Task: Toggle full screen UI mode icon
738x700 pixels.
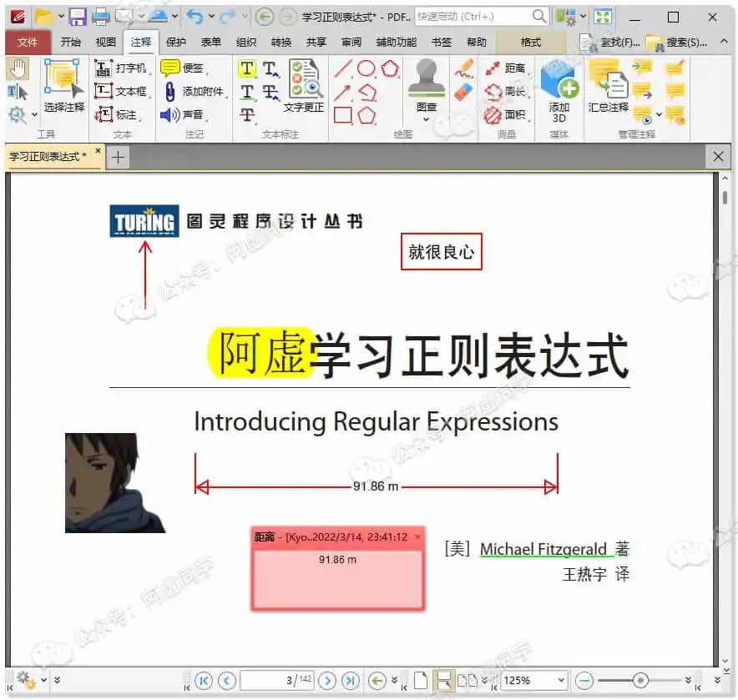Action: 603,17
